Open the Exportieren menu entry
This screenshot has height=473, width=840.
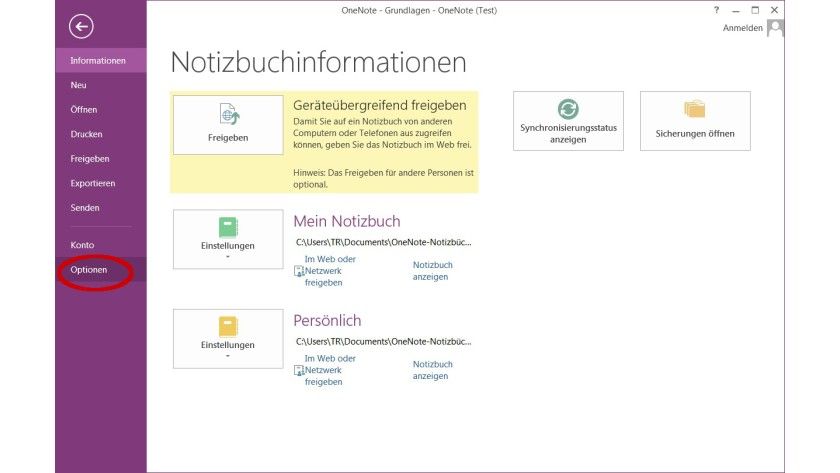pyautogui.click(x=101, y=183)
